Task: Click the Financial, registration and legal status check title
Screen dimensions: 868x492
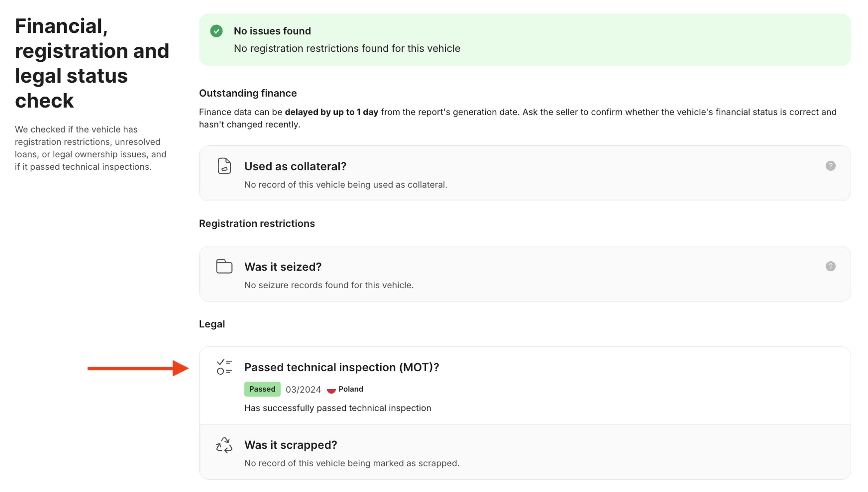Action: click(92, 63)
